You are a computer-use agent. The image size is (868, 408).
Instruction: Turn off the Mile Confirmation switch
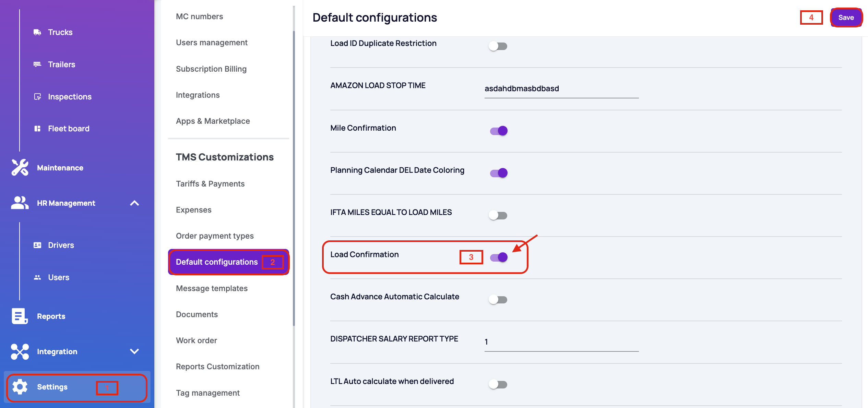tap(499, 131)
